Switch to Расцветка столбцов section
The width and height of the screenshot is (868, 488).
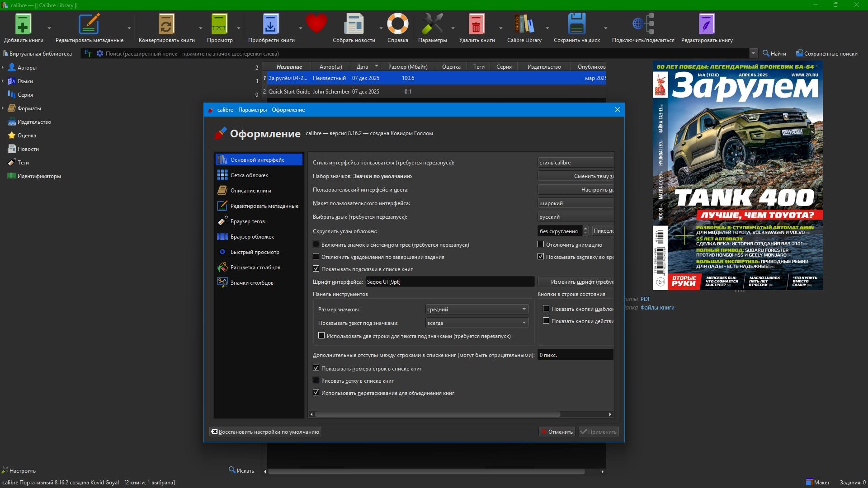[255, 267]
